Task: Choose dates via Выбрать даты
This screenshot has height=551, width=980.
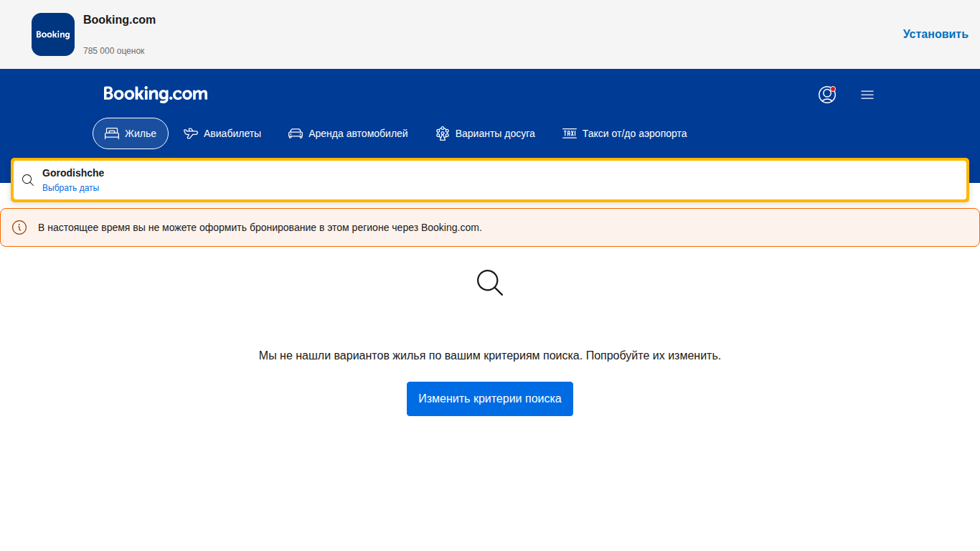Action: coord(70,188)
